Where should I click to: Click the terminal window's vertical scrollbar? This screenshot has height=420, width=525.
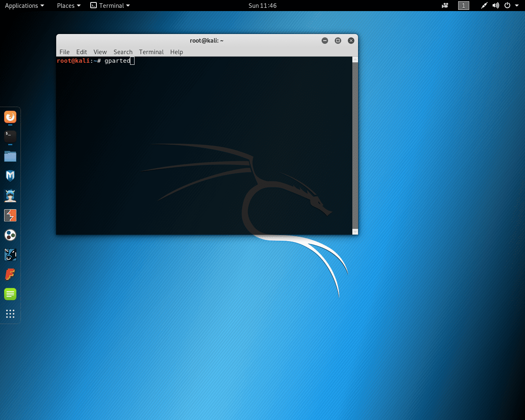pyautogui.click(x=355, y=144)
